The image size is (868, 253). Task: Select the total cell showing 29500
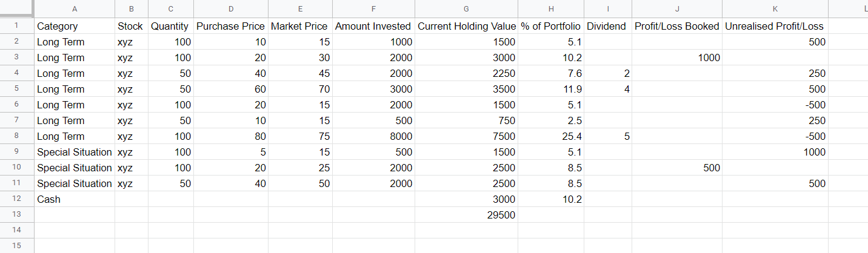point(466,215)
